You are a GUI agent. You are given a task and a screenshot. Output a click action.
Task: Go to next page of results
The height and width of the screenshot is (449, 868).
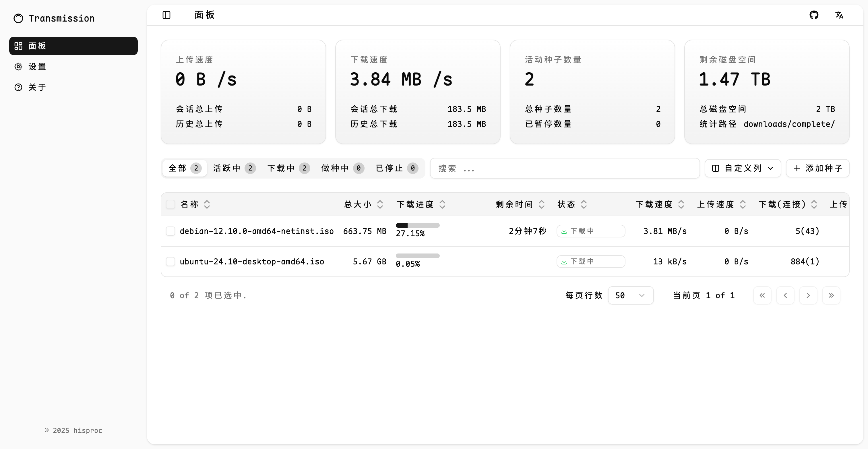pyautogui.click(x=808, y=295)
